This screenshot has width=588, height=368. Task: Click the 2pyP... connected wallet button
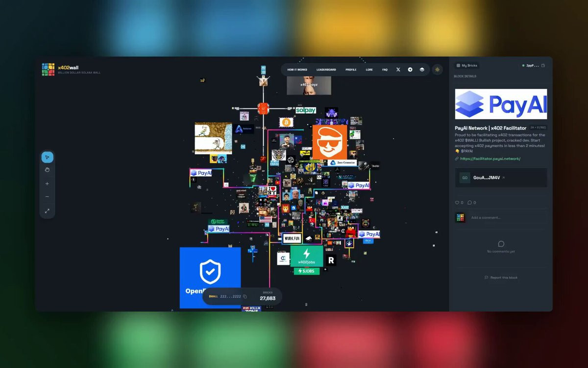point(533,65)
